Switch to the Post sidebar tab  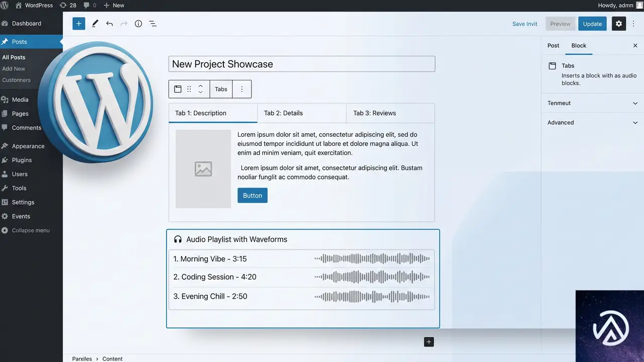tap(553, 45)
